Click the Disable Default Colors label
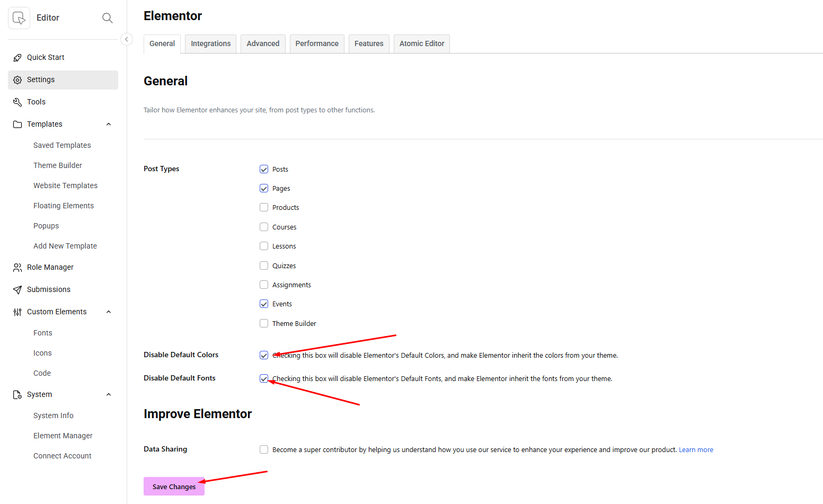Screen dimensions: 823x504 point(181,355)
